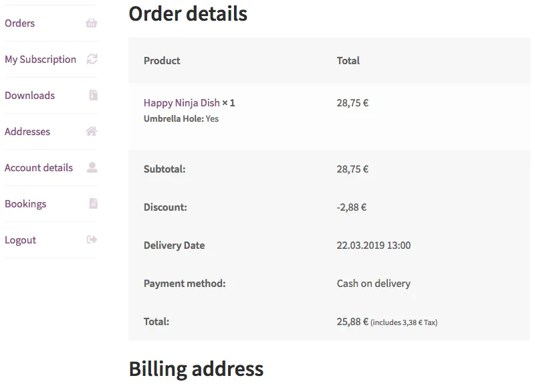Click the order total 25,88 € amount

[x=352, y=322]
